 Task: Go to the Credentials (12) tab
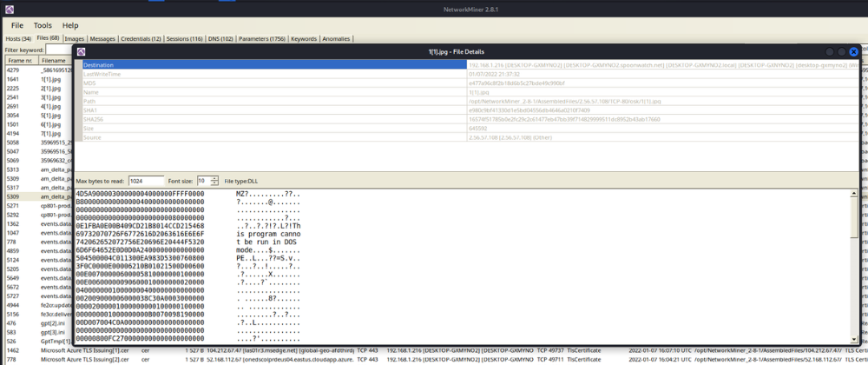coord(141,39)
